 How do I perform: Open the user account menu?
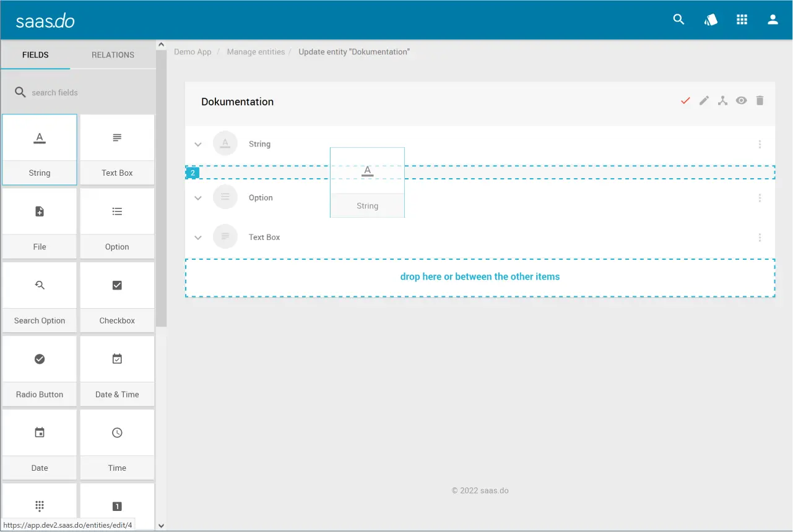pyautogui.click(x=773, y=19)
